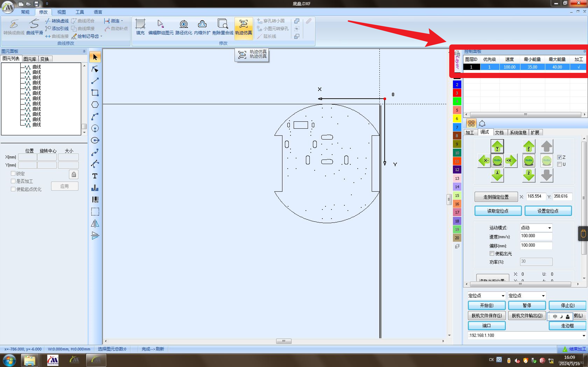588x367 pixels.
Task: Switch to the 图元库 tab
Action: (x=30, y=59)
